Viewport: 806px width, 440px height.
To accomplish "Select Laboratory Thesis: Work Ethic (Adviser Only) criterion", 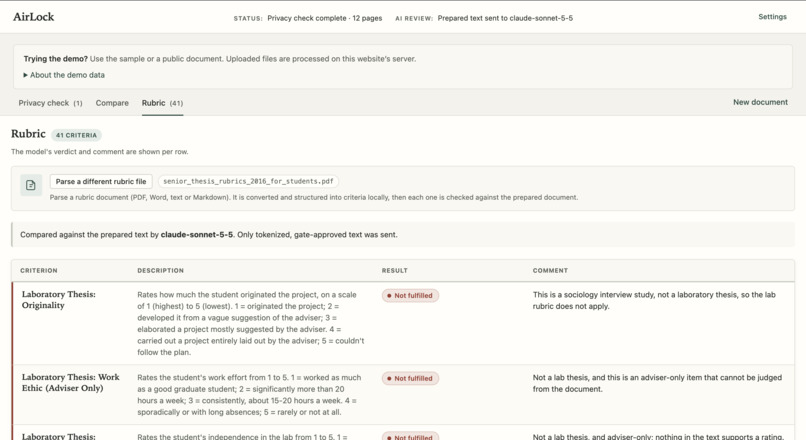I will point(70,382).
